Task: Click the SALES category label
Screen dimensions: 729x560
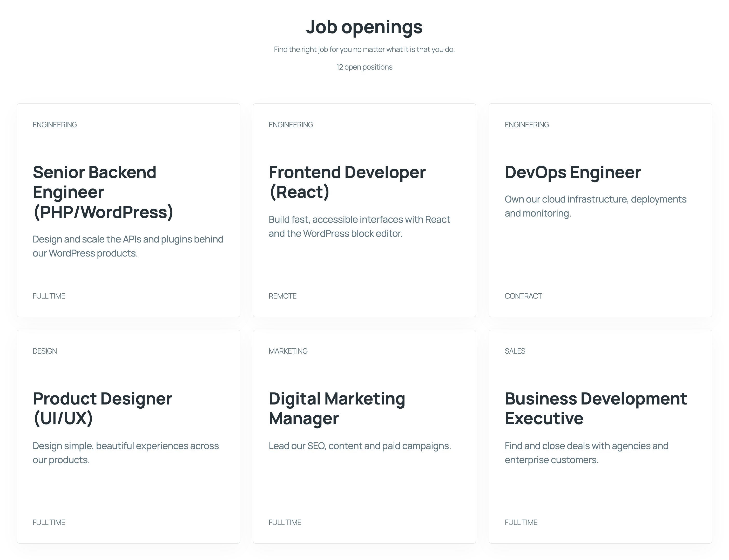Action: (515, 351)
